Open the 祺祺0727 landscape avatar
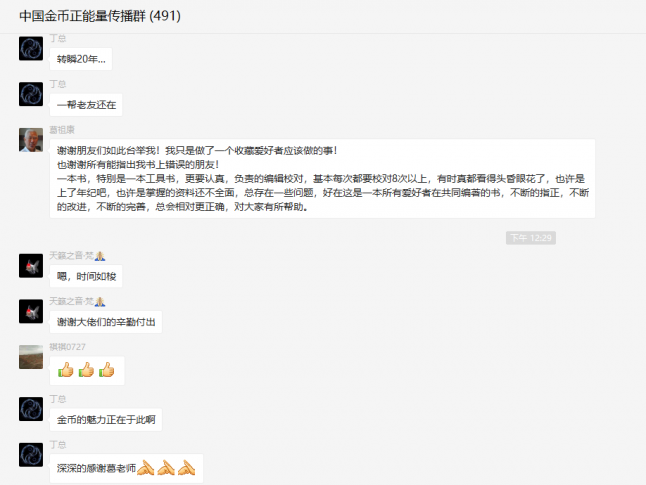646x485 pixels. point(31,357)
